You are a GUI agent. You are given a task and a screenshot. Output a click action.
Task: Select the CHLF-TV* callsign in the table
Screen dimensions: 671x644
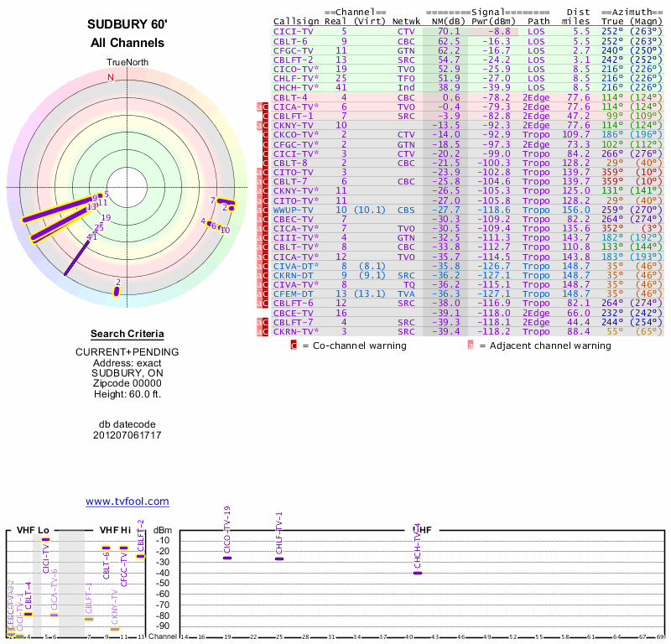tap(296, 78)
